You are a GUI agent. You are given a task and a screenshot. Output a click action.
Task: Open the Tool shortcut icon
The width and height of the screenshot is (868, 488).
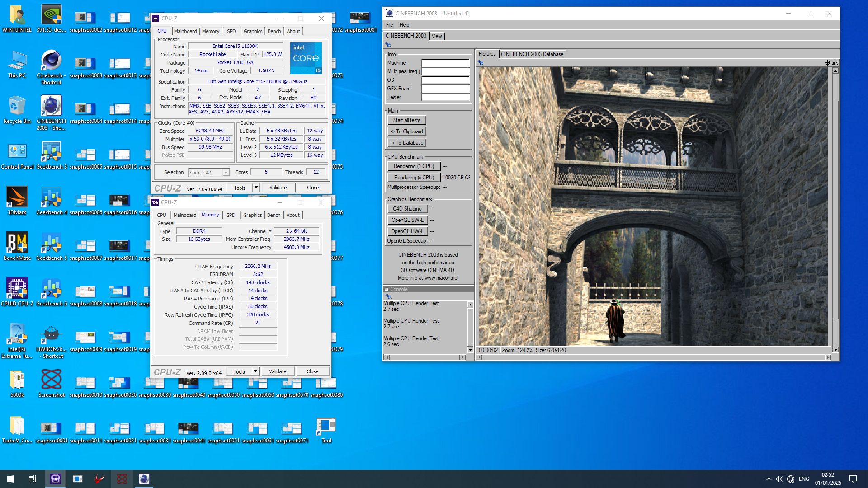(x=326, y=430)
